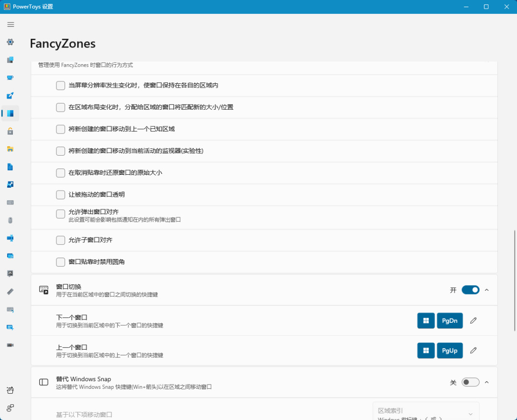Viewport: 517px width, 420px height.
Task: Select the File Explorer add-ons folder icon
Action: point(10,148)
